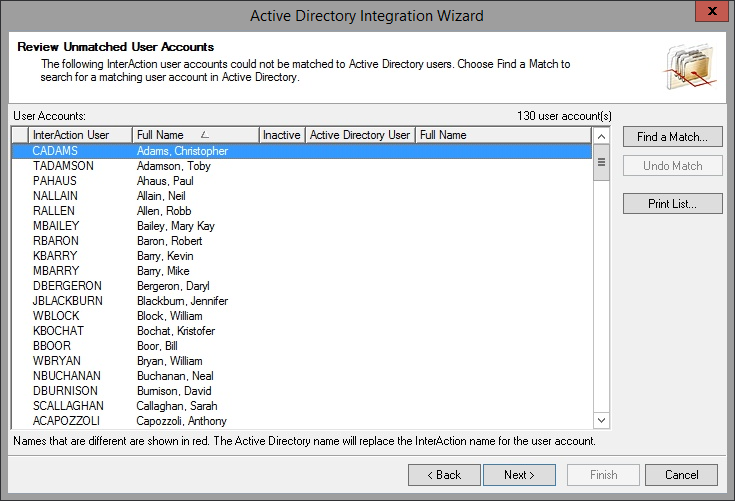
Task: Click the name Boor, Bill
Action: coord(158,346)
